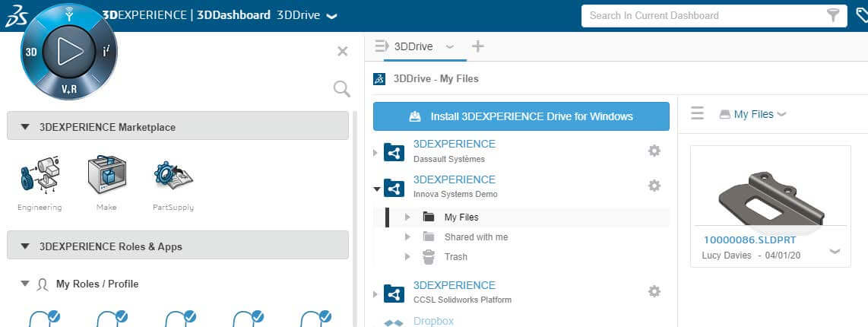The image size is (868, 327).
Task: Click the Trash bin icon
Action: coord(429,257)
